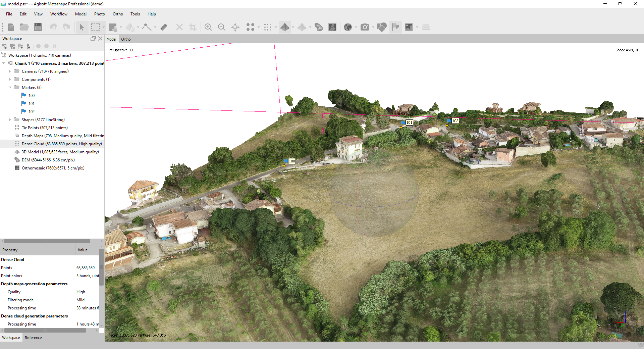Switch to the Reference pane at bottom left
This screenshot has width=644, height=349.
click(33, 338)
